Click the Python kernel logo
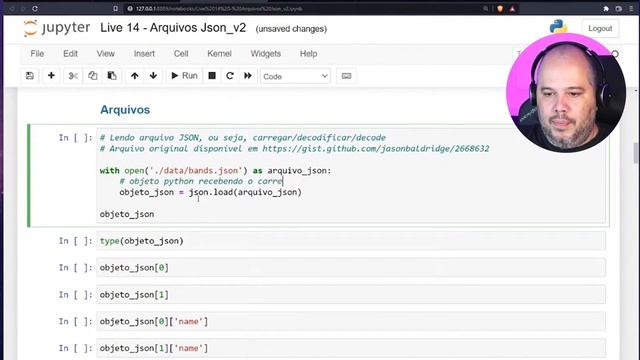640x360 pixels. click(x=558, y=27)
